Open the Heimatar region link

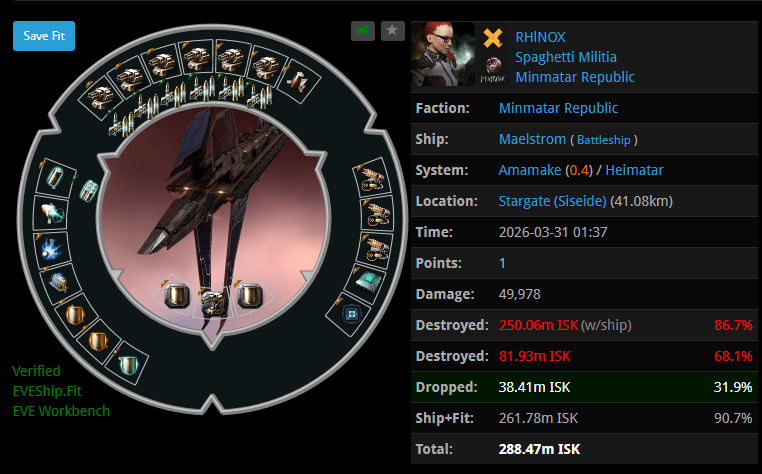tap(634, 170)
